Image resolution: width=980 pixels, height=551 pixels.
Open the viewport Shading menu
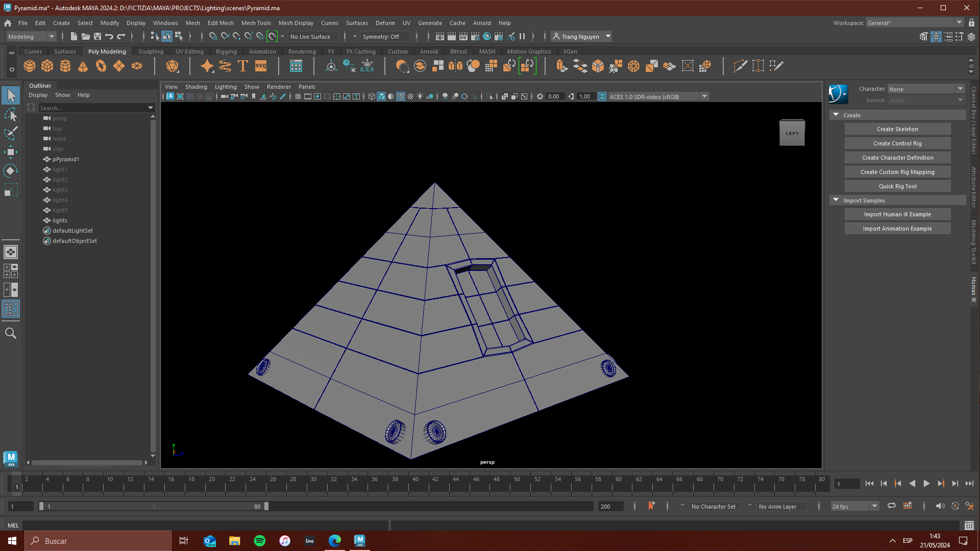196,87
